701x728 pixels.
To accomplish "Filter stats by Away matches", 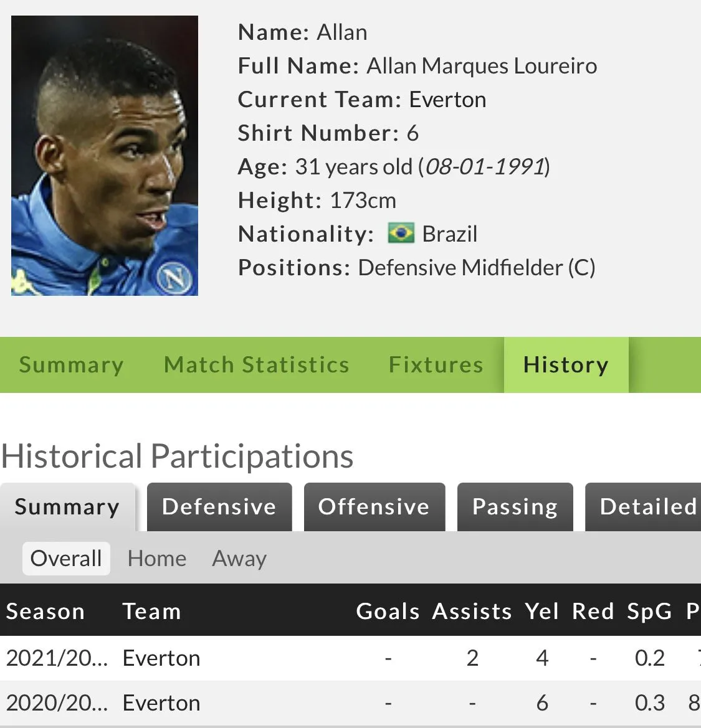I will tap(239, 559).
